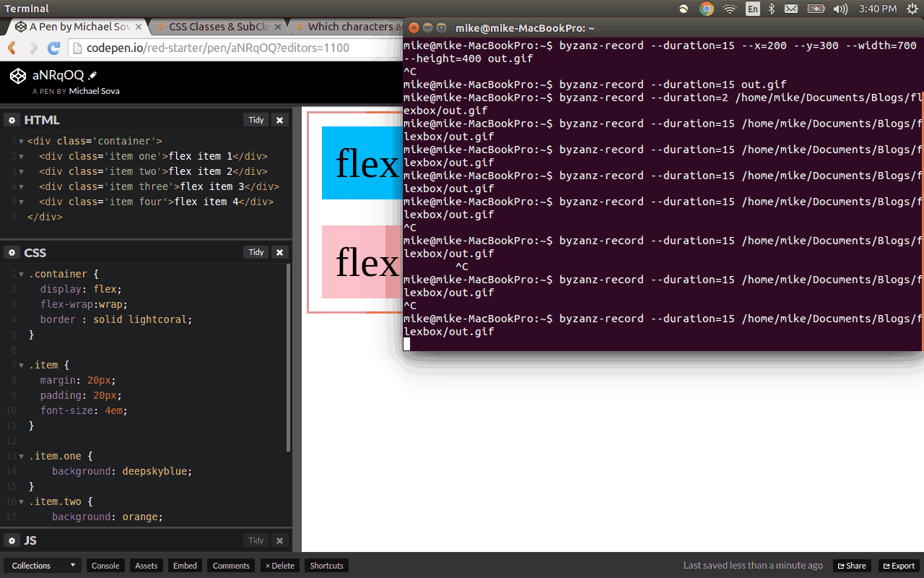The image size is (924, 578).
Task: Tidy the CSS code
Action: tap(256, 252)
